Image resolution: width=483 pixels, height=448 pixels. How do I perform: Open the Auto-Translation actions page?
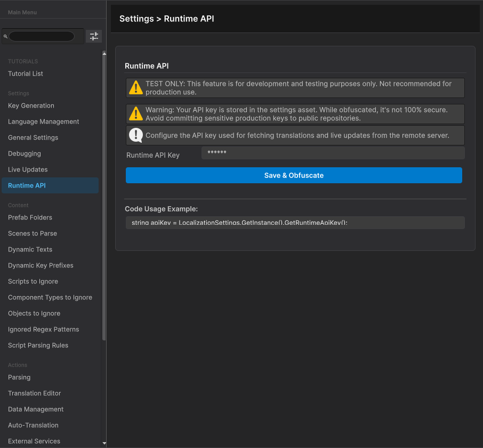[x=33, y=425]
